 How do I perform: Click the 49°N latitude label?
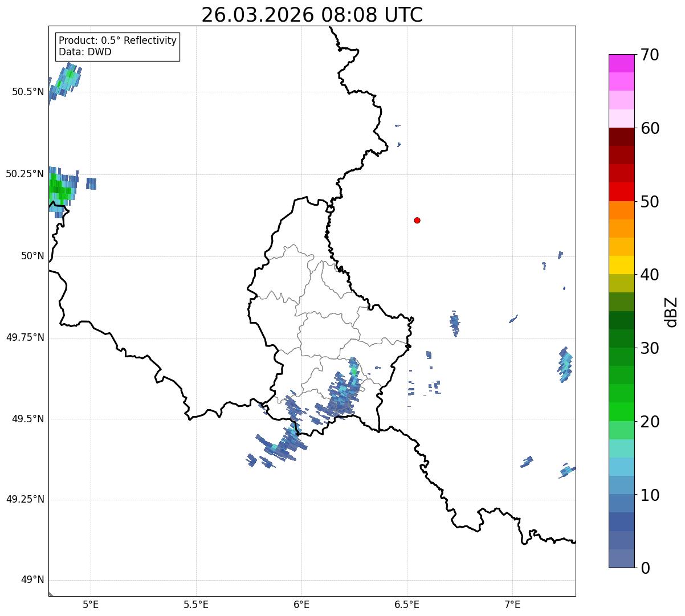coord(32,580)
